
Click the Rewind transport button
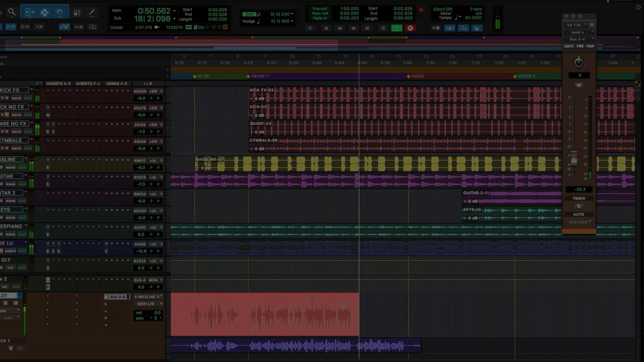point(340,28)
